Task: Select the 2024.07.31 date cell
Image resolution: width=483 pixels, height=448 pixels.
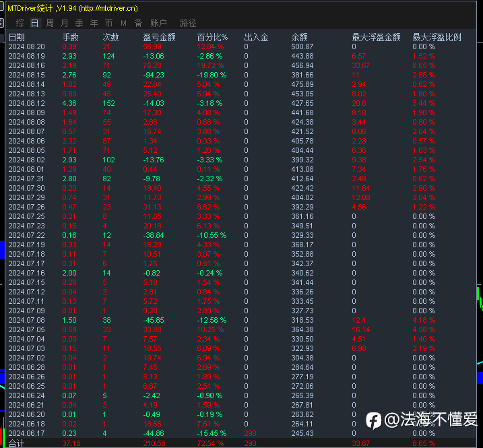Action: [26, 179]
